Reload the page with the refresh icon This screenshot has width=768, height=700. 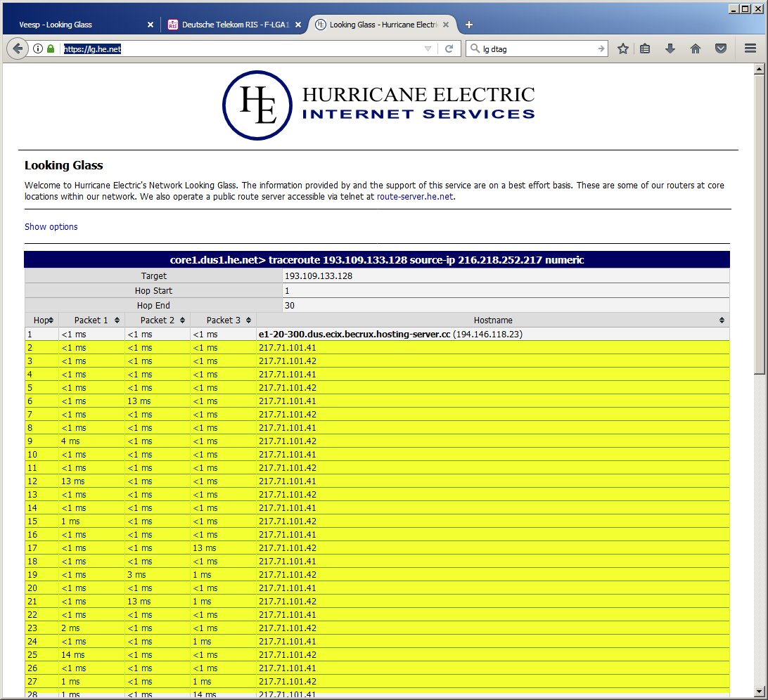click(449, 48)
